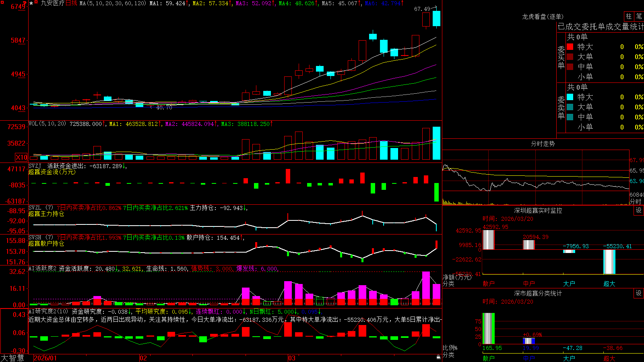Switch Dragon-Tiger panel to 笔 mode
Image resolution: width=644 pixels, height=362 pixels.
[639, 16]
